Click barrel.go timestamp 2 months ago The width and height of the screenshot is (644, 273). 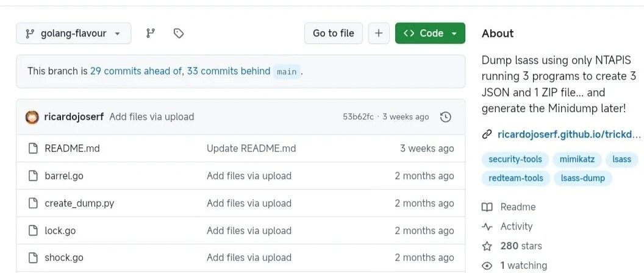coord(424,175)
